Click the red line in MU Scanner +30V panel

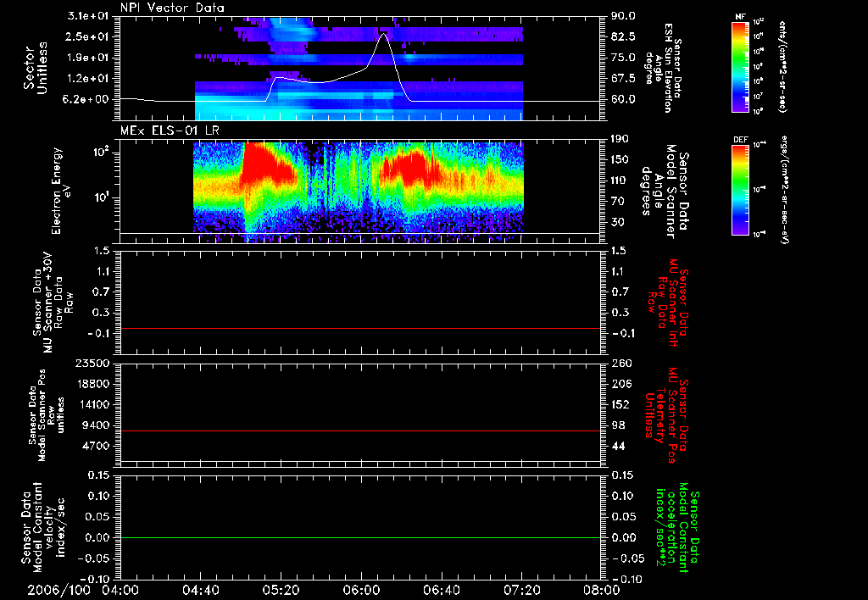point(360,329)
